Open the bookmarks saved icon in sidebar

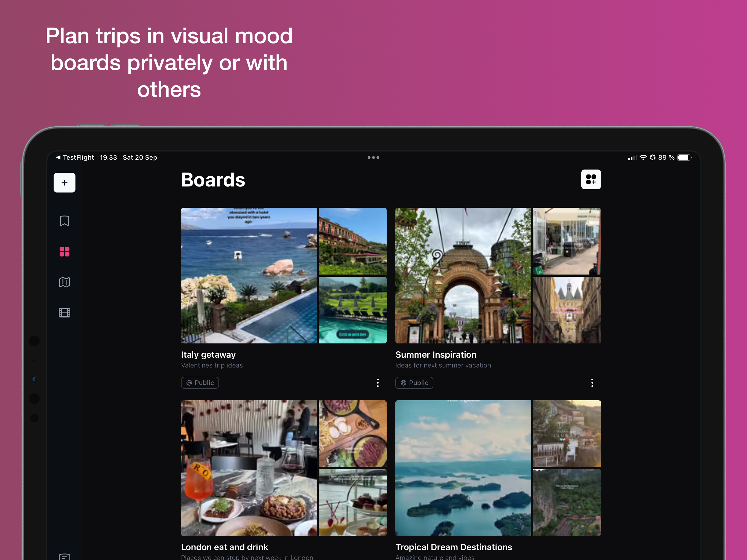pos(65,221)
